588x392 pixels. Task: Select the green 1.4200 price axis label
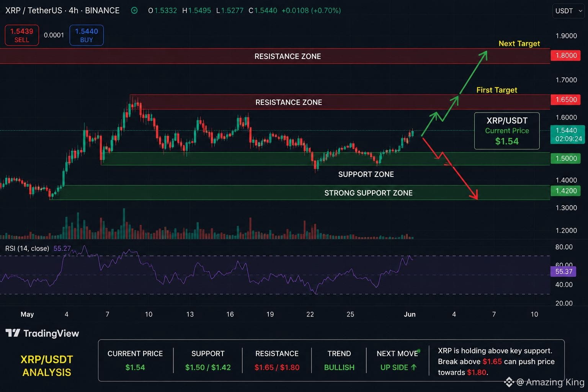pyautogui.click(x=566, y=191)
